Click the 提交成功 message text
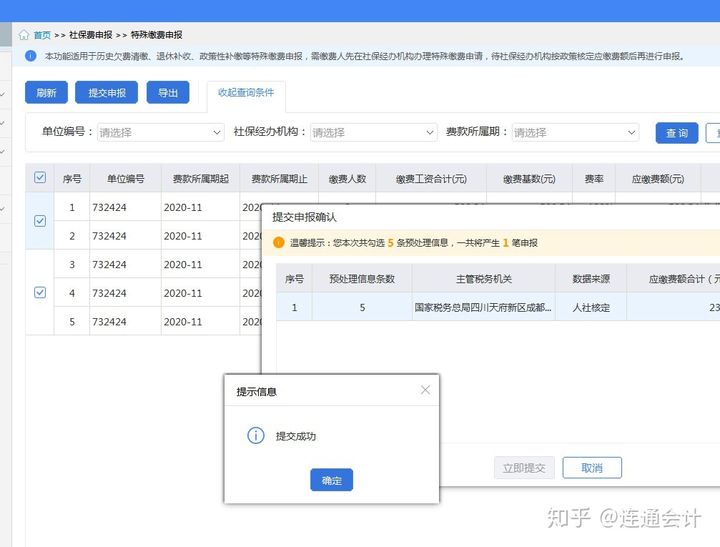The width and height of the screenshot is (720, 547). tap(296, 436)
